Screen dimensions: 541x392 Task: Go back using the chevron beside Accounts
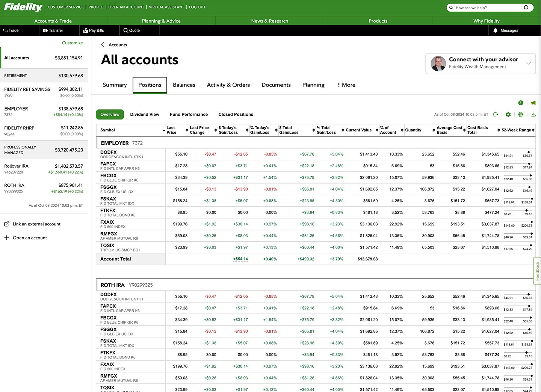(x=103, y=45)
